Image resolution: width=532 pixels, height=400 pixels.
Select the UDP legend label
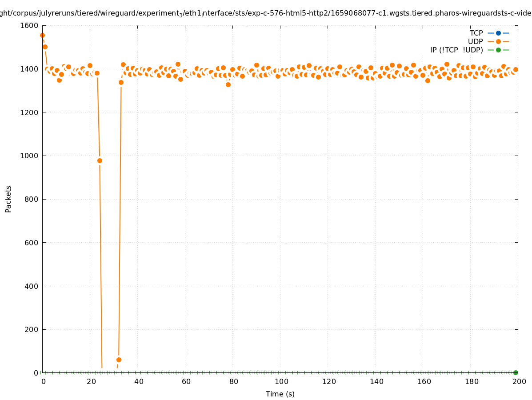coord(475,41)
